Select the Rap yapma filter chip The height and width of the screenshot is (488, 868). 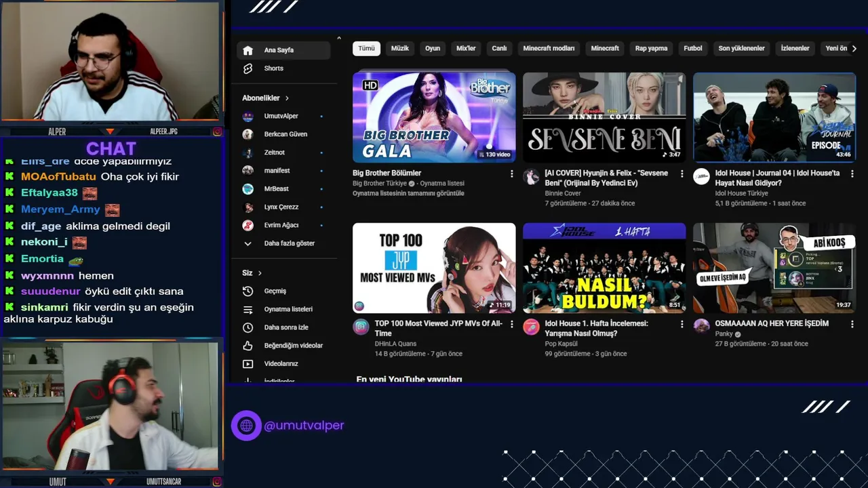tap(651, 49)
